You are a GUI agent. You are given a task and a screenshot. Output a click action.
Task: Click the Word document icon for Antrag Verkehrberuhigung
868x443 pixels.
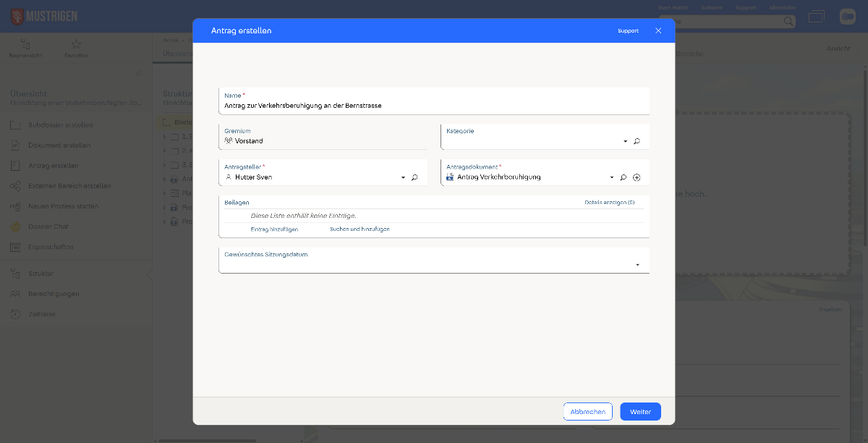coord(450,177)
